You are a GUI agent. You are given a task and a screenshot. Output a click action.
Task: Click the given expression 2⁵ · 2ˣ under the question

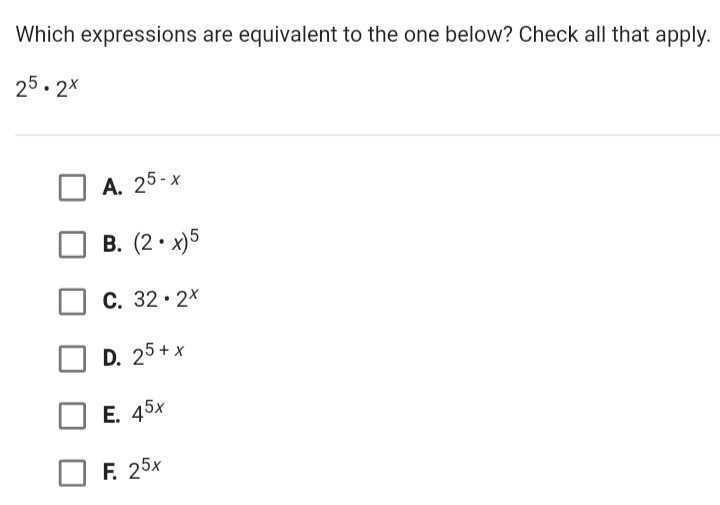click(47, 88)
